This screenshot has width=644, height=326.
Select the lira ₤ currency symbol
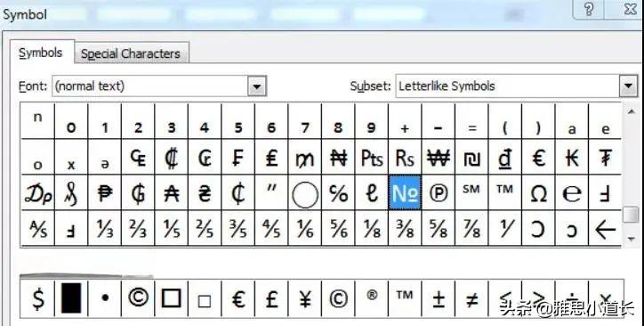271,157
